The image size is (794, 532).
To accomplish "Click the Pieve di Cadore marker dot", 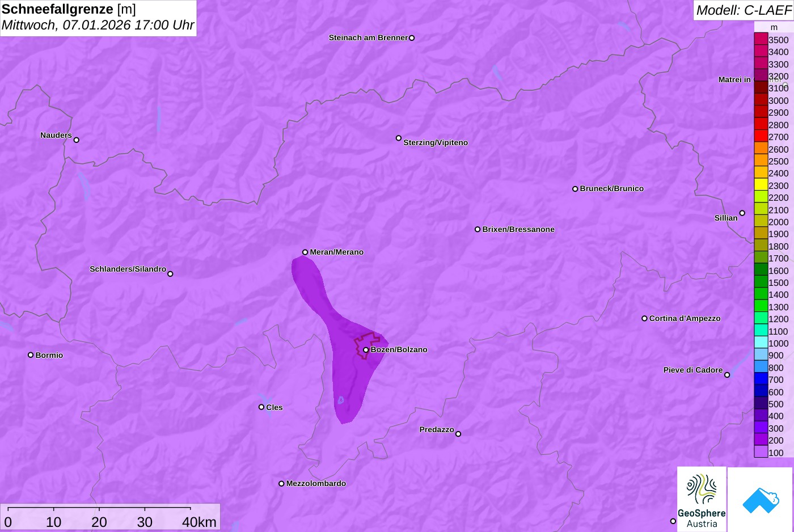I will coord(727,375).
